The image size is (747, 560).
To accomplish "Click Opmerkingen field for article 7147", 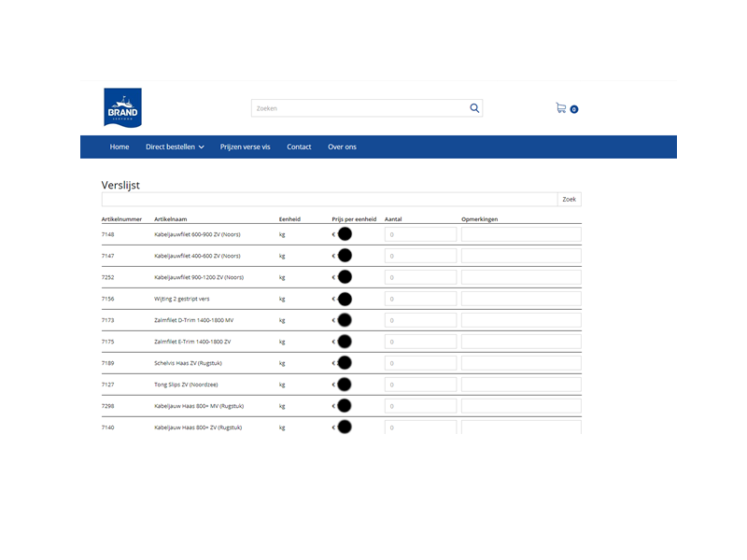I will click(x=521, y=256).
